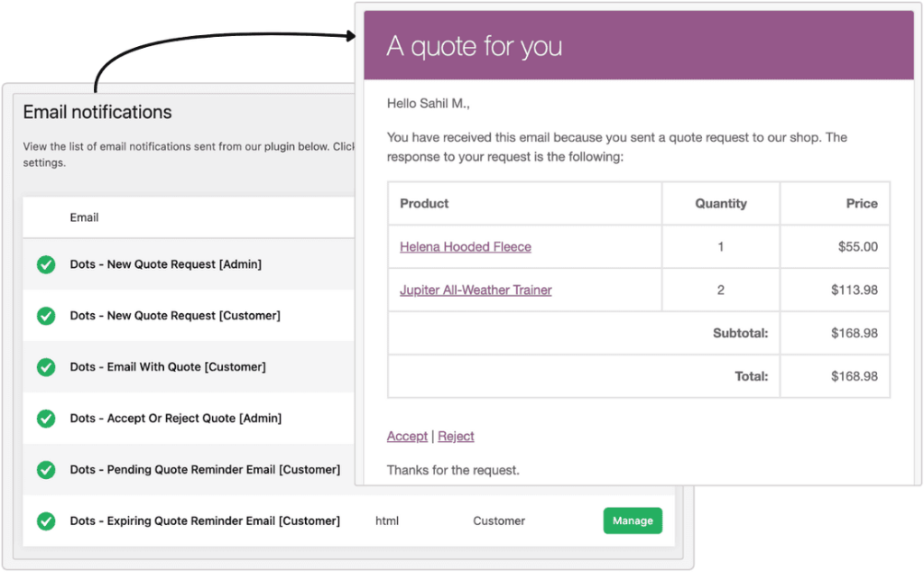Click the Reject link in the quote email
The image size is (924, 572).
pyautogui.click(x=456, y=436)
